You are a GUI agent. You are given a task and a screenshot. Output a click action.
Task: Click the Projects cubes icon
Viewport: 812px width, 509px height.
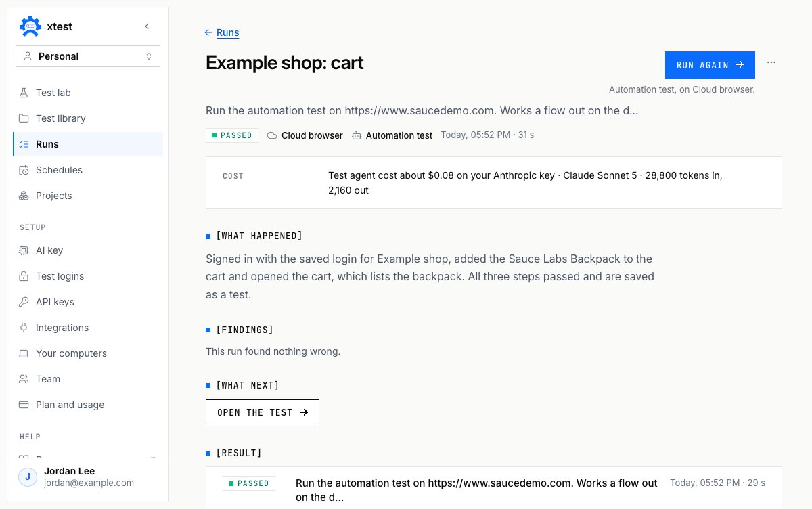click(24, 196)
